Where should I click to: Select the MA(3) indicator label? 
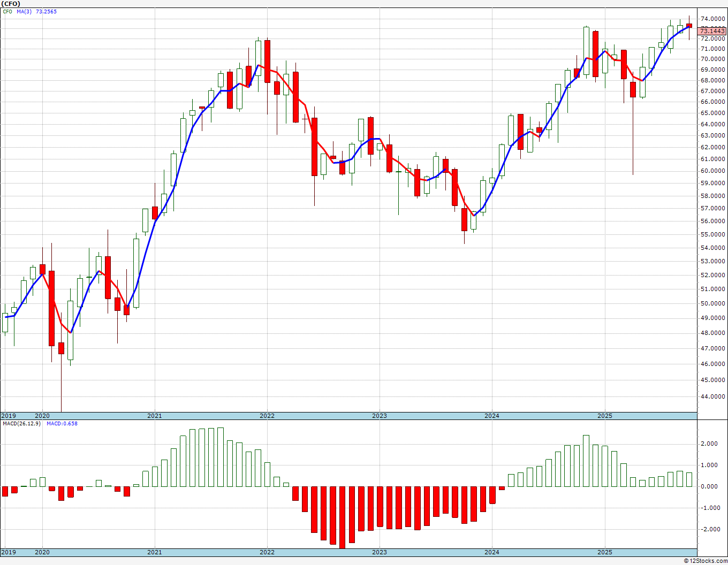point(24,12)
